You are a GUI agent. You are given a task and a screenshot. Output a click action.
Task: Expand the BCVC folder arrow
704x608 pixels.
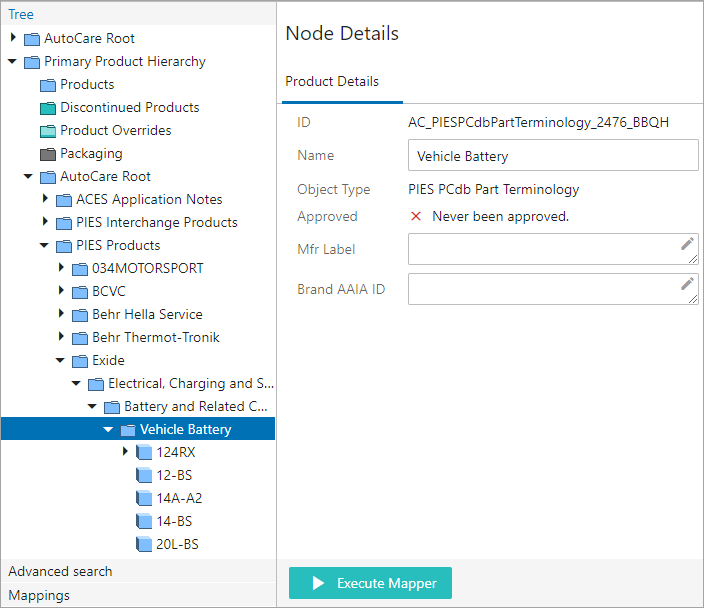click(x=61, y=290)
